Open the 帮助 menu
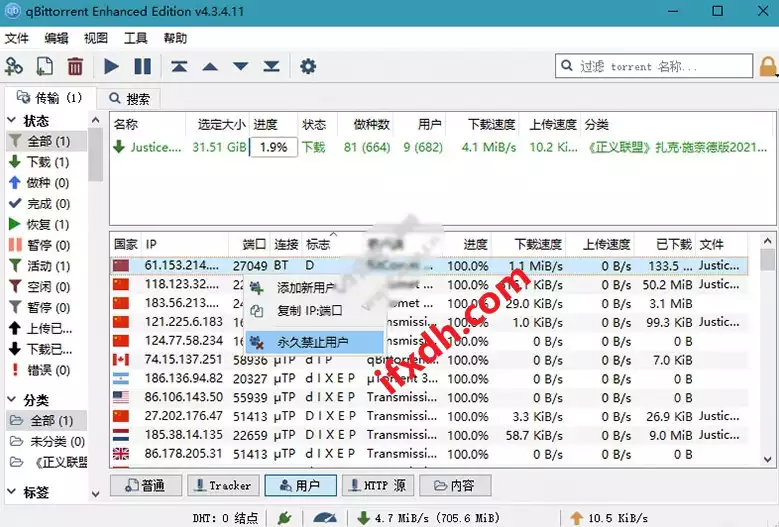The width and height of the screenshot is (779, 527). [175, 38]
